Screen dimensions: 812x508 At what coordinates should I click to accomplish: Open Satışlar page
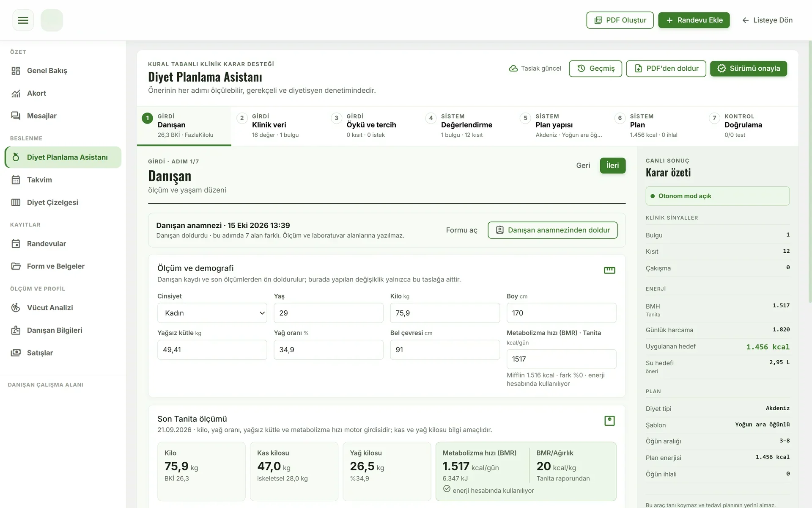click(63, 353)
